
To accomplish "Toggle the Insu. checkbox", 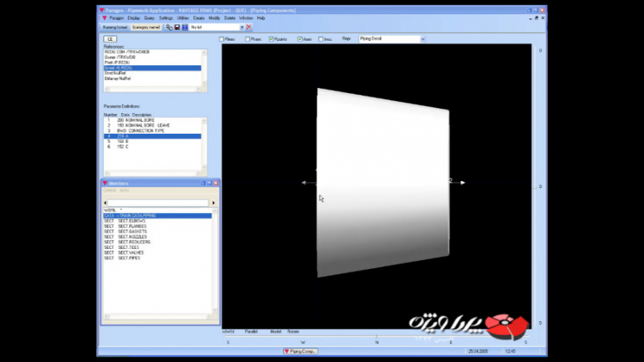I will pos(321,39).
